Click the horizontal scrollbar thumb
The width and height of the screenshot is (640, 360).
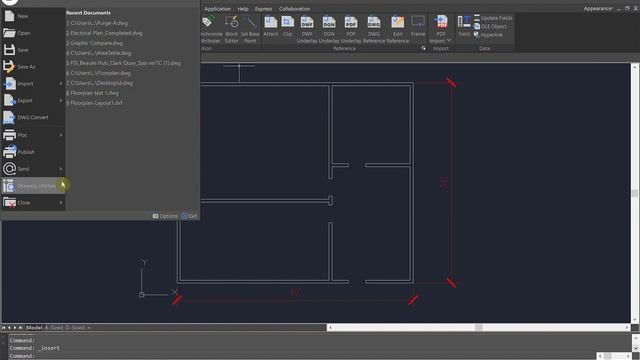[479, 327]
